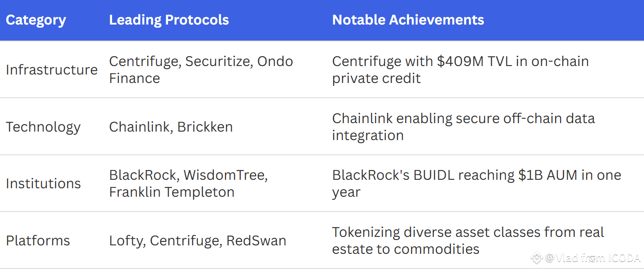Image resolution: width=644 pixels, height=269 pixels.
Task: Click the BlackRock's BUIDL $1B AUM text
Action: (477, 183)
